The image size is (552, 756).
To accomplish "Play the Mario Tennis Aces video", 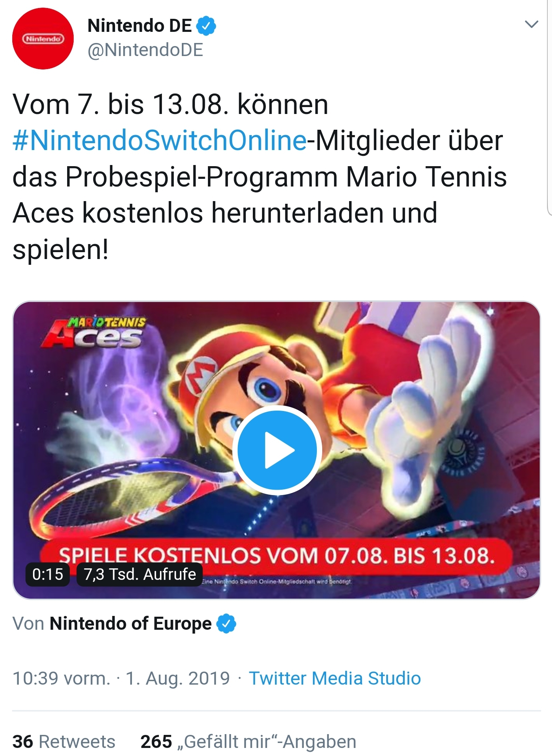I will (277, 450).
